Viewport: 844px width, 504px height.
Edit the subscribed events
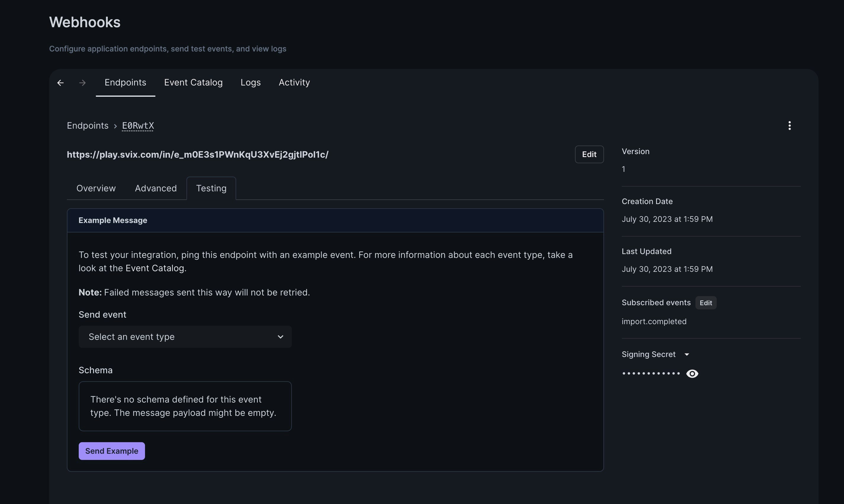[x=706, y=303]
